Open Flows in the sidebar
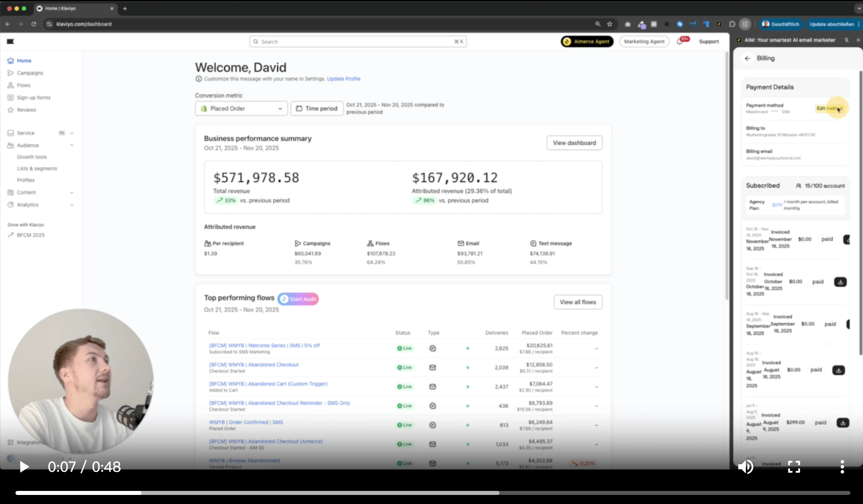Screen dimensions: 863x504 click(x=24, y=86)
